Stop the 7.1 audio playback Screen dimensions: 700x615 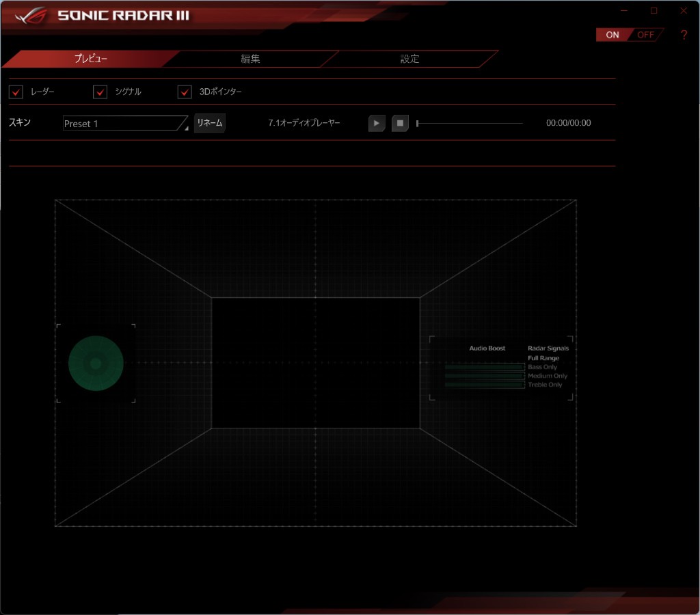[400, 123]
